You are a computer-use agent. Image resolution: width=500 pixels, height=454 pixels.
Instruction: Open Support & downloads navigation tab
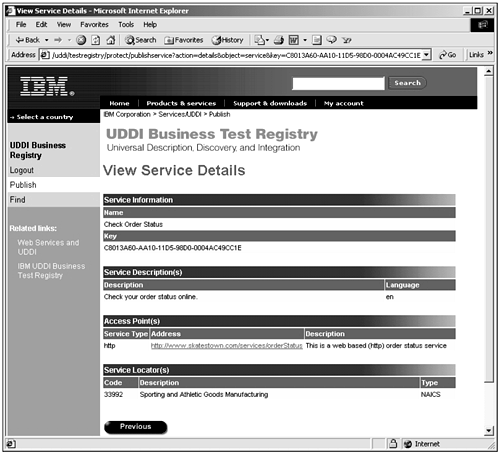[270, 103]
